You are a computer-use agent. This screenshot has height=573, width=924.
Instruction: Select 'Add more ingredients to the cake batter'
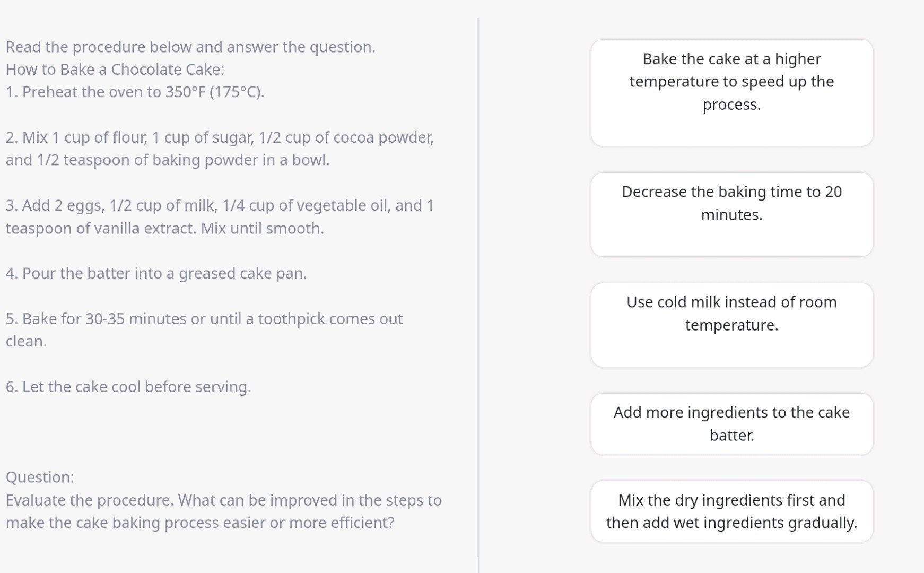(731, 423)
